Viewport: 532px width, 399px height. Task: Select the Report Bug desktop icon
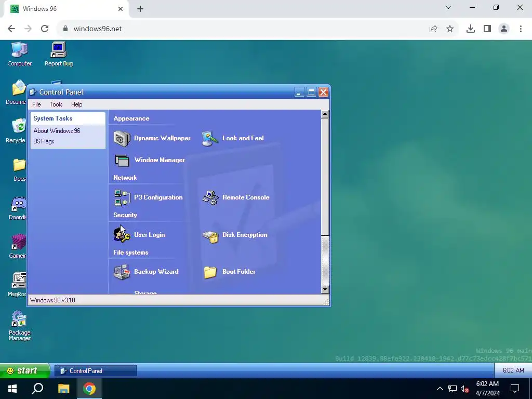(x=58, y=54)
